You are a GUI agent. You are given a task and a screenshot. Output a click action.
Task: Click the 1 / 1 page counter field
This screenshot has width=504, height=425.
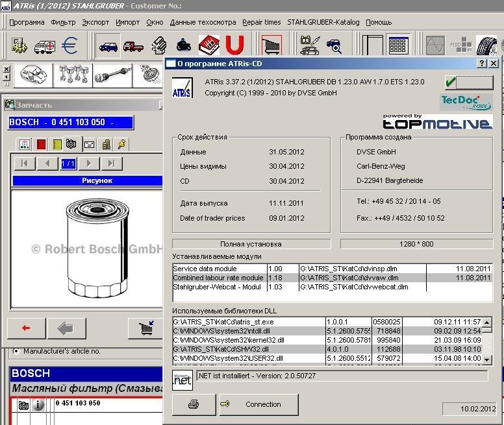(68, 164)
